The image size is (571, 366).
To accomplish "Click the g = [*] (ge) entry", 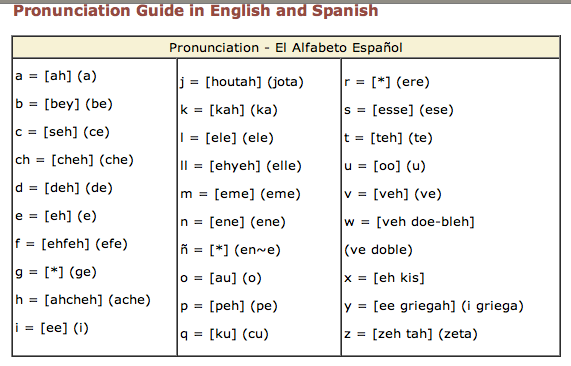I will pyautogui.click(x=56, y=272).
